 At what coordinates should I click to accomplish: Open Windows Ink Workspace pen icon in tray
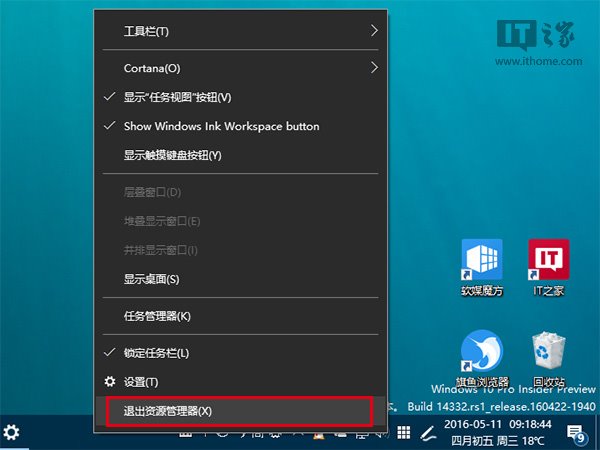click(x=428, y=433)
